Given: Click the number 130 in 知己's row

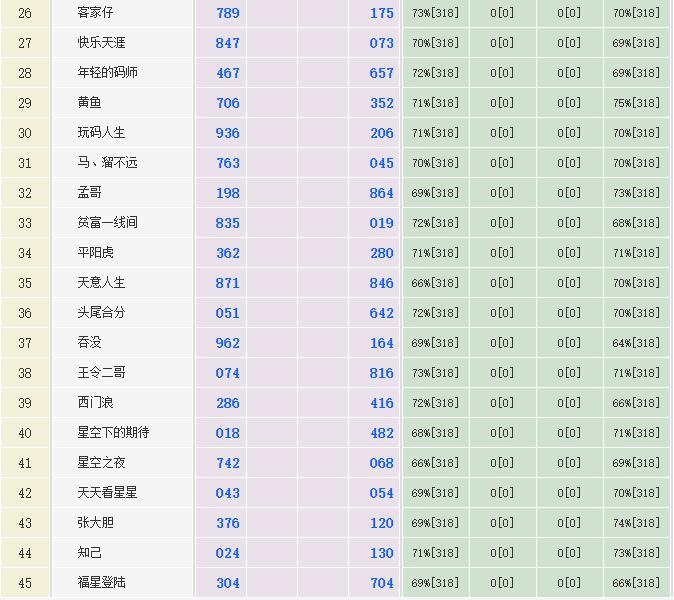Looking at the screenshot, I should tap(381, 553).
